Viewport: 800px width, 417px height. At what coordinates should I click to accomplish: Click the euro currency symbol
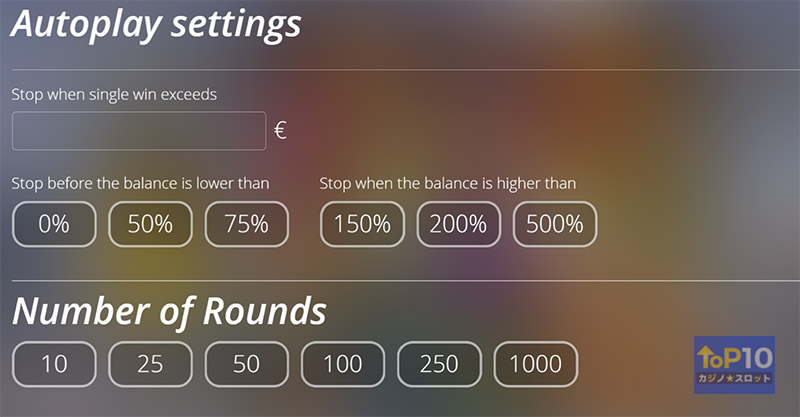[281, 131]
